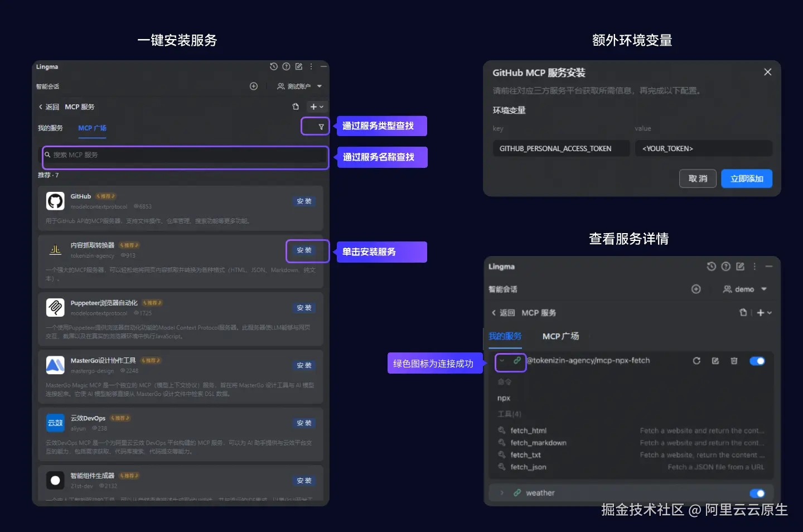Open chat history in right Lingma panel
The width and height of the screenshot is (803, 532).
point(711,267)
